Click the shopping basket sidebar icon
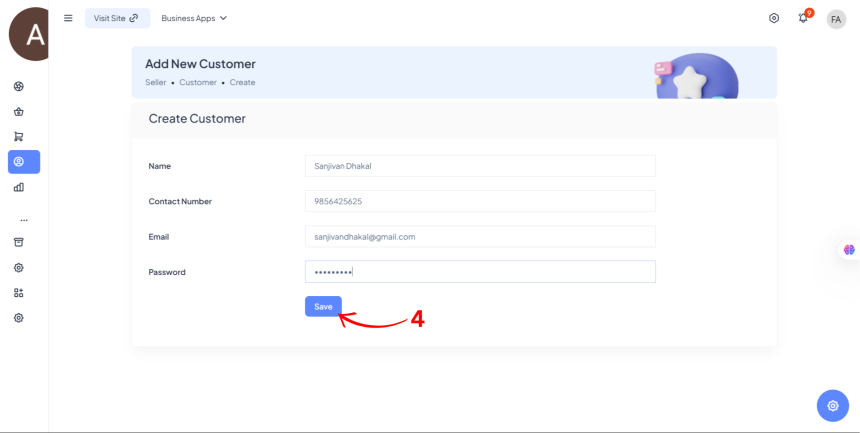This screenshot has height=433, width=860. pos(19,112)
